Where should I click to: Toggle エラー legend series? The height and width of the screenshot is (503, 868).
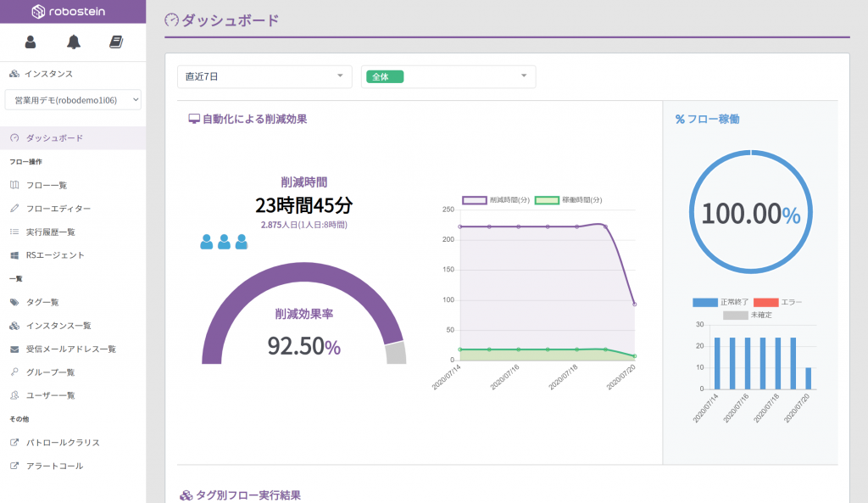[777, 303]
